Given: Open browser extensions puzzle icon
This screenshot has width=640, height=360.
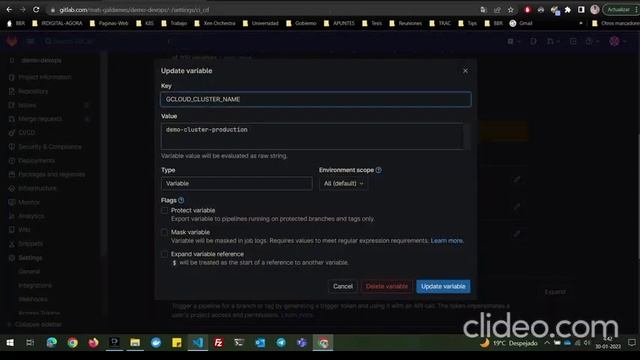Looking at the screenshot, I should [567, 10].
